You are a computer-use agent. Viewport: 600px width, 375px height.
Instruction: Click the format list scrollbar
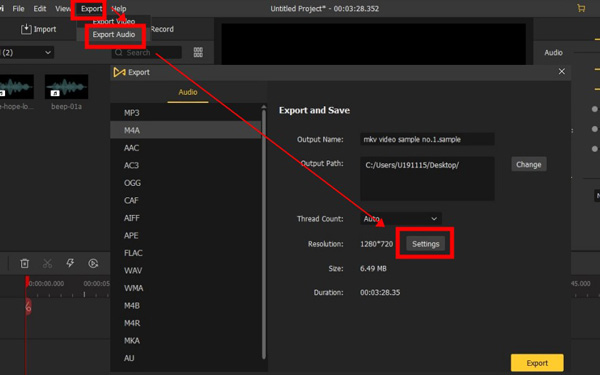tap(264, 233)
